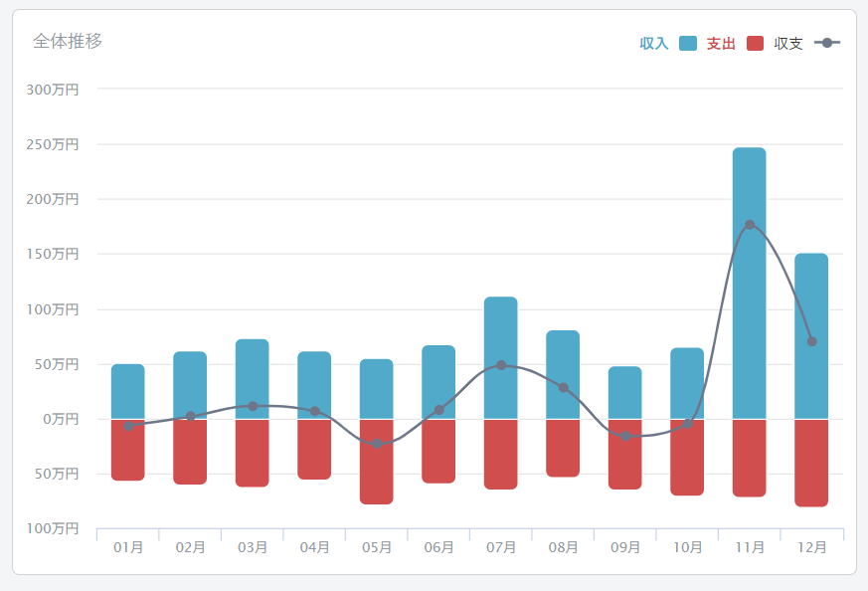This screenshot has width=868, height=591.
Task: Select the 収支 line point for 05月
Action: point(377,444)
